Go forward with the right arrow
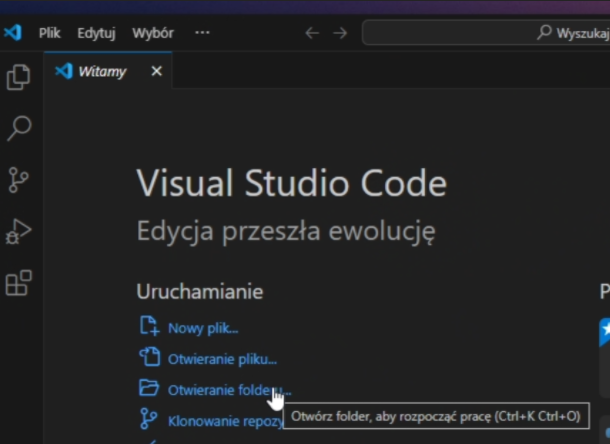Screen dimensions: 610x444 coord(340,33)
